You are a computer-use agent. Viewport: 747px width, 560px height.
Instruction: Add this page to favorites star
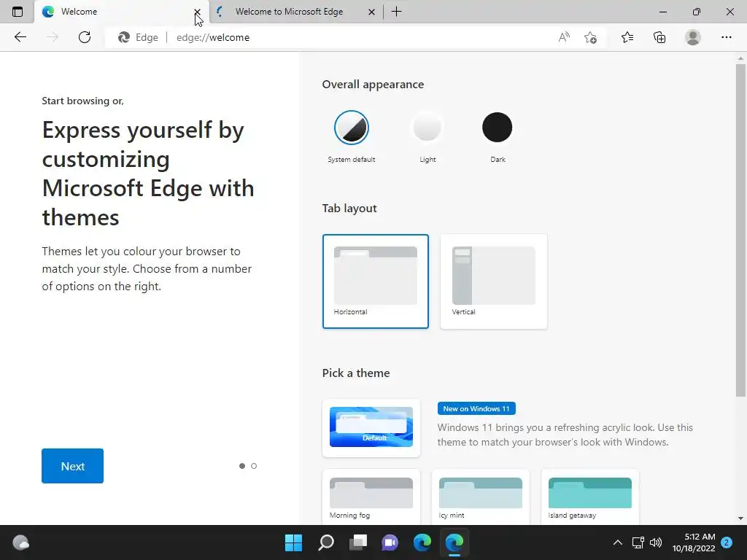(591, 37)
